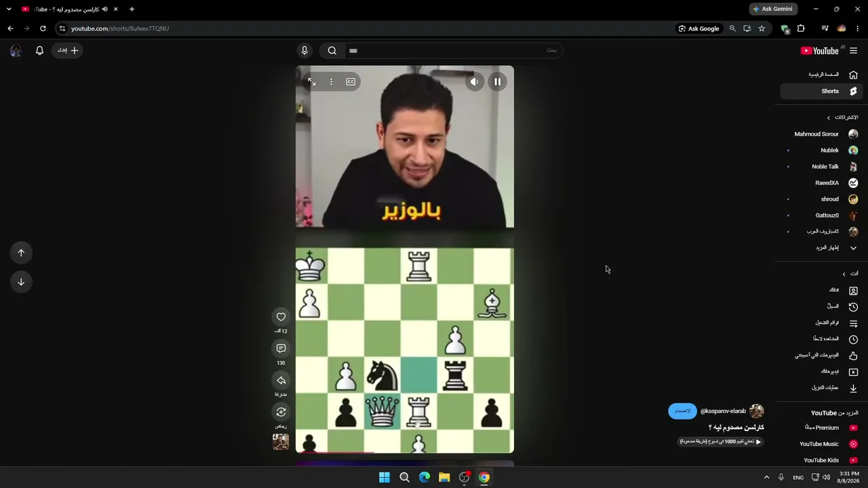Open Watch later list
The image size is (868, 488).
[821, 339]
